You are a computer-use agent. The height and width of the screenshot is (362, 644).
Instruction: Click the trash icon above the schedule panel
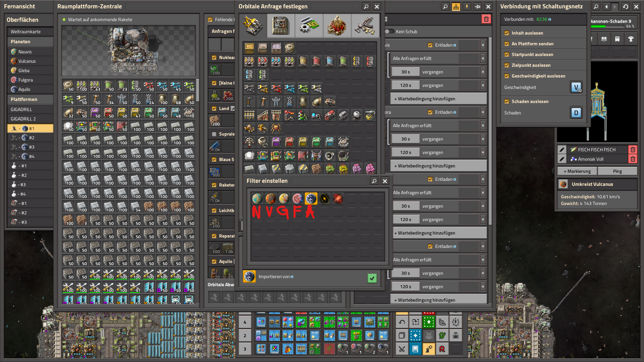[487, 19]
